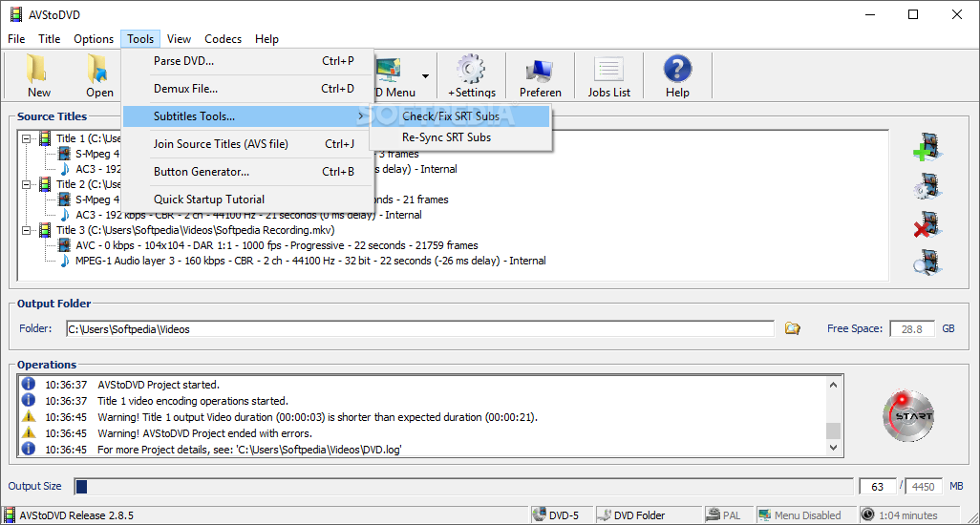This screenshot has width=980, height=525.
Task: Open the Preferences toolbar icon
Action: (x=540, y=70)
